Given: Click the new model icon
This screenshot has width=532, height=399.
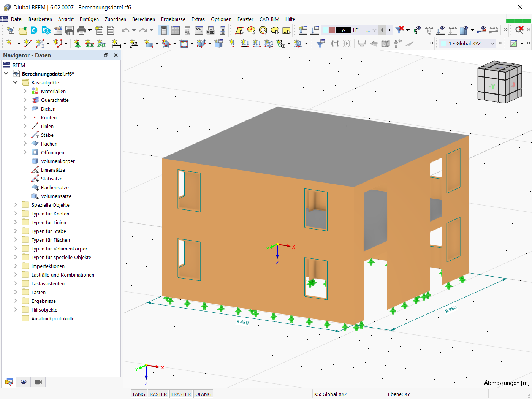Looking at the screenshot, I should click(x=11, y=30).
